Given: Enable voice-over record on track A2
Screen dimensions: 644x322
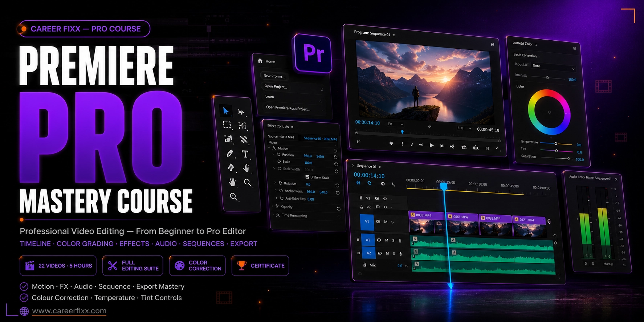Looking at the screenshot, I should (401, 254).
